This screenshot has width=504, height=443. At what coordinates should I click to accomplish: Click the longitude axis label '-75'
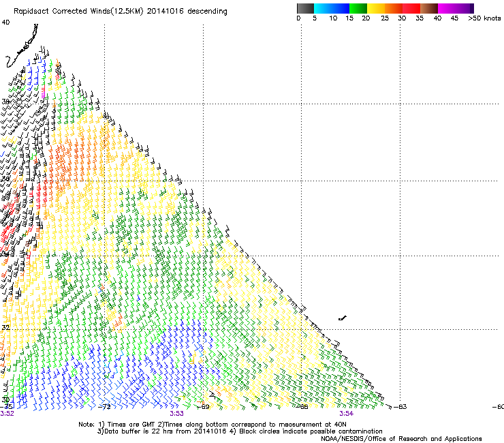tap(6, 407)
